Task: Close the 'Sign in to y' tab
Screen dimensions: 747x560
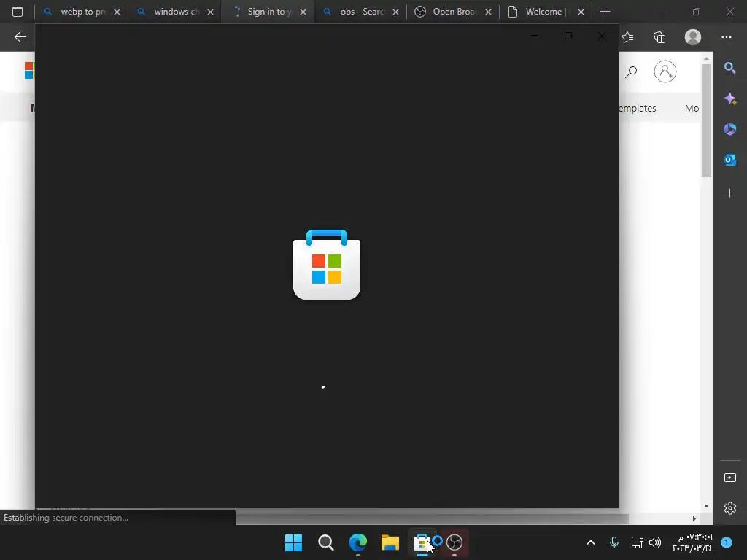Action: 303,12
